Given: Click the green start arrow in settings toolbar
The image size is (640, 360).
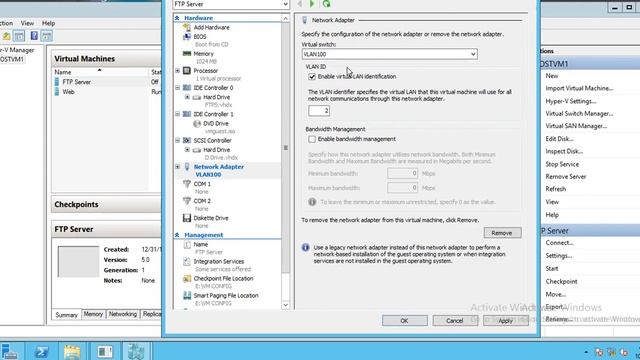Looking at the screenshot, I should click(312, 4).
